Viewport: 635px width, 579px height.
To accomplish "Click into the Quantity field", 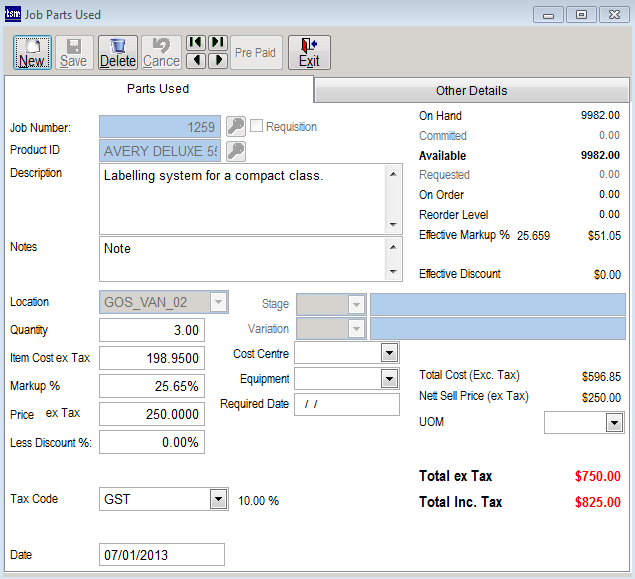I will coord(152,331).
